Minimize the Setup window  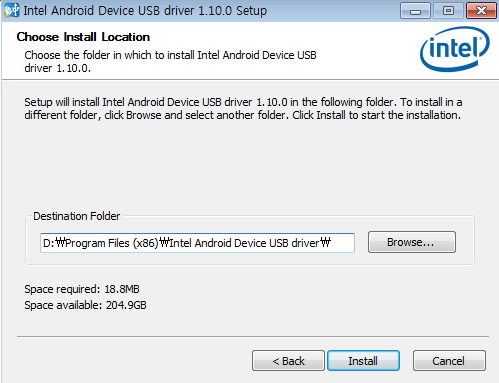415,11
